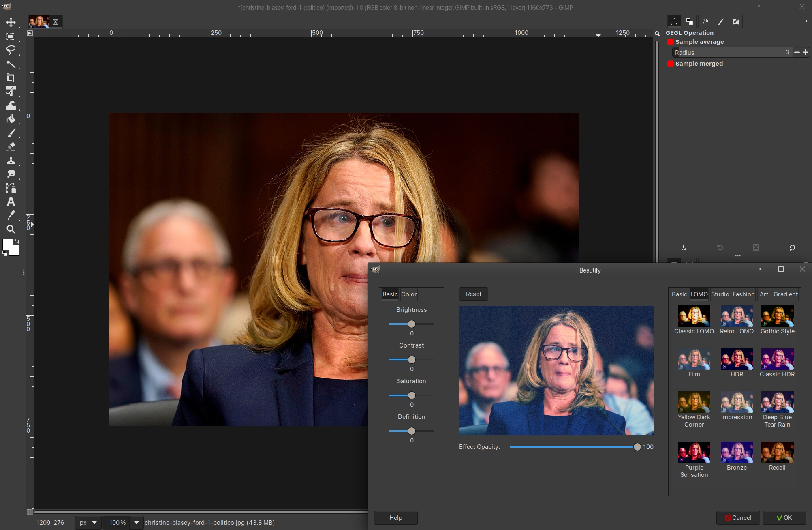Decrease the Radius value

[x=797, y=52]
